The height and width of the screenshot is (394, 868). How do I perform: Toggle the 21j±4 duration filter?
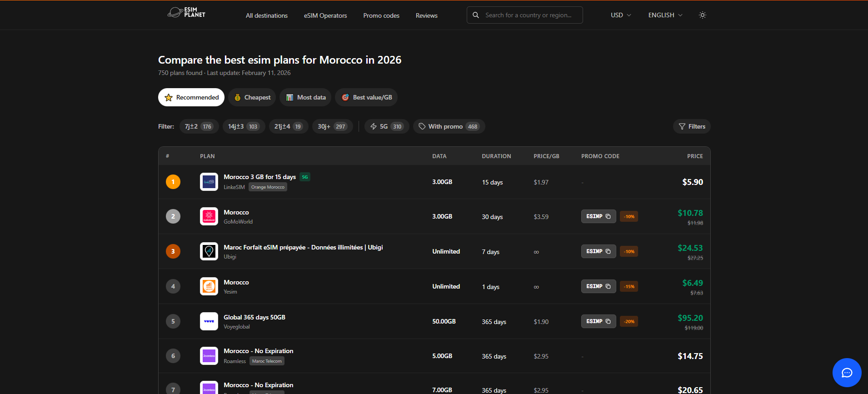[289, 126]
